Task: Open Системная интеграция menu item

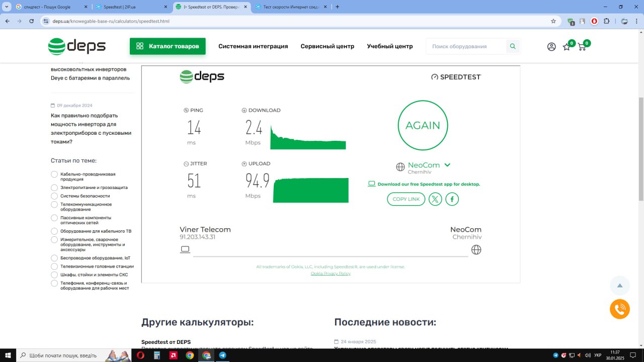Action: point(253,46)
